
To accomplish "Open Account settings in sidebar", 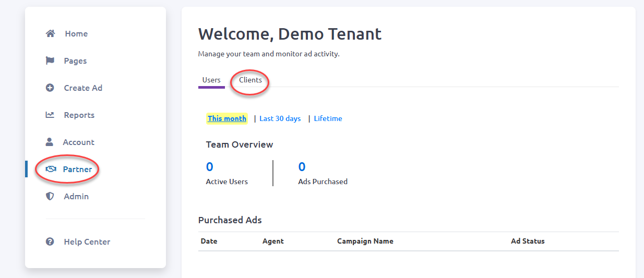I will pyautogui.click(x=78, y=142).
